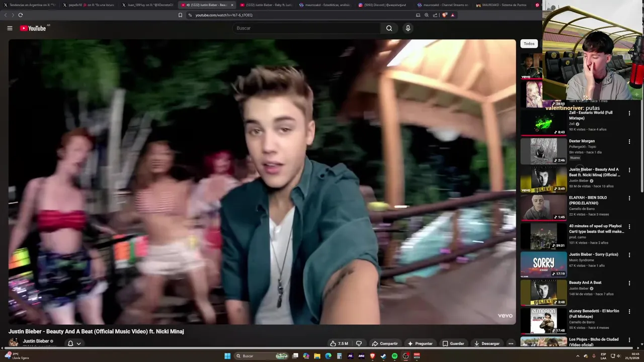
Task: Dislike the video with thumbs down
Action: (359, 343)
